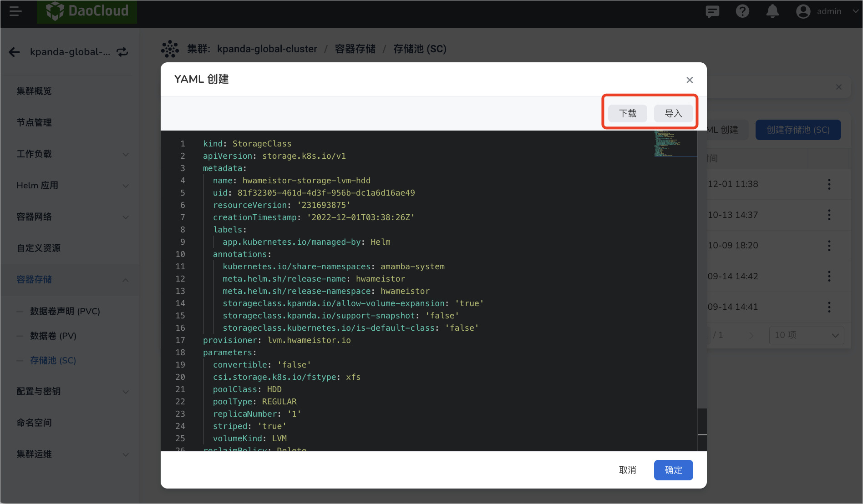Click the YAML editor minimap
Viewport: 863px width, 504px height.
tap(676, 144)
